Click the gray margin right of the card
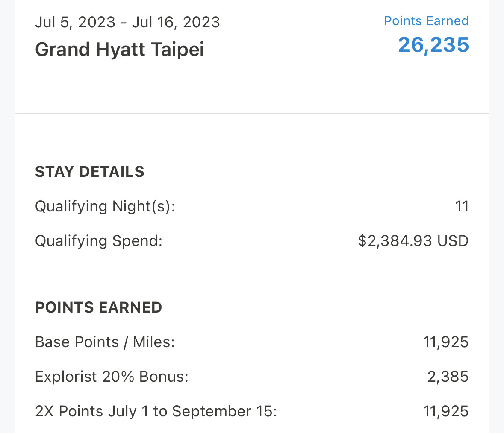The width and height of the screenshot is (504, 433). [x=496, y=214]
